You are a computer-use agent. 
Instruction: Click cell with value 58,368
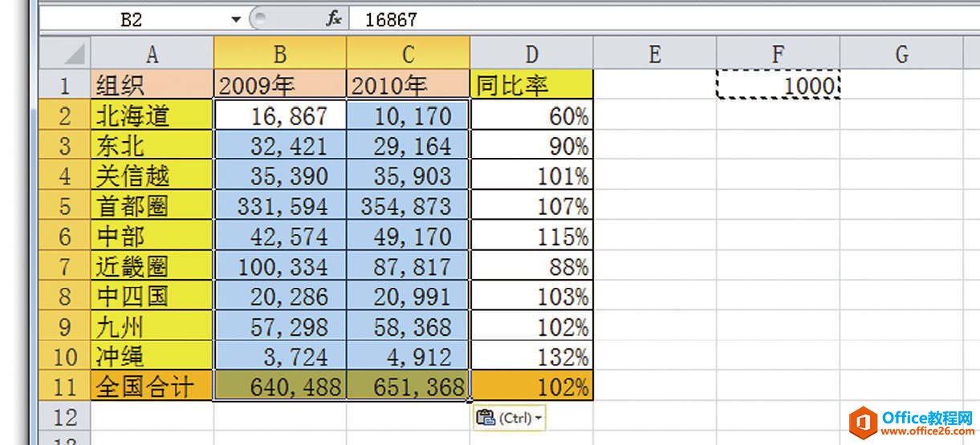coord(409,326)
